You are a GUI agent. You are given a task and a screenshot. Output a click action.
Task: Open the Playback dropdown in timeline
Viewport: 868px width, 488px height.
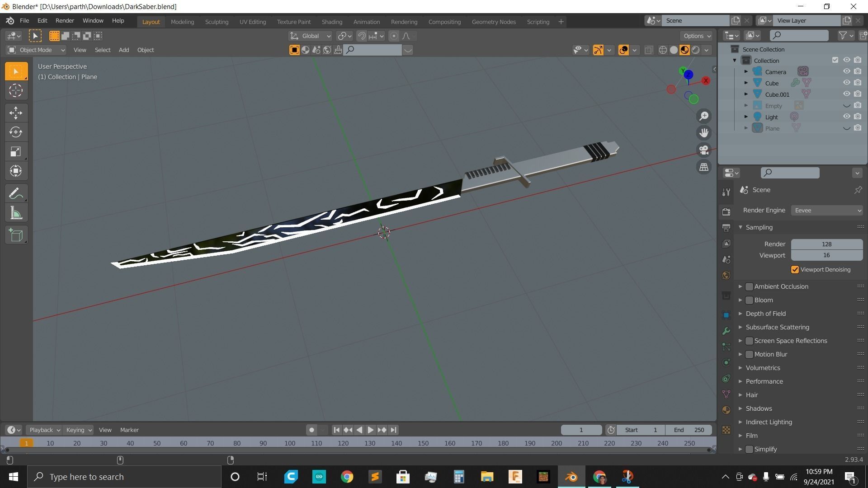[44, 430]
